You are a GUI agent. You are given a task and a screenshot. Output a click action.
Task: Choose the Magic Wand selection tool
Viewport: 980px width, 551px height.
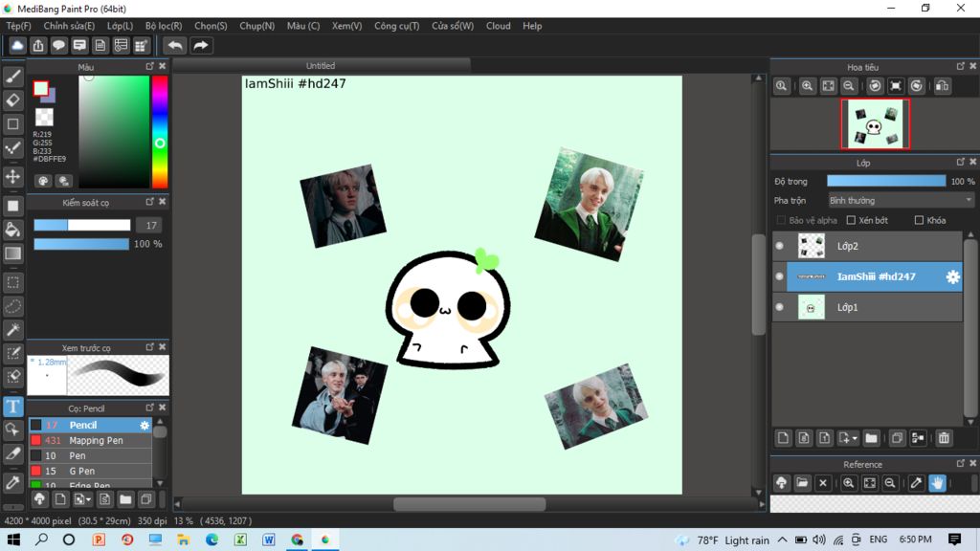(x=13, y=330)
